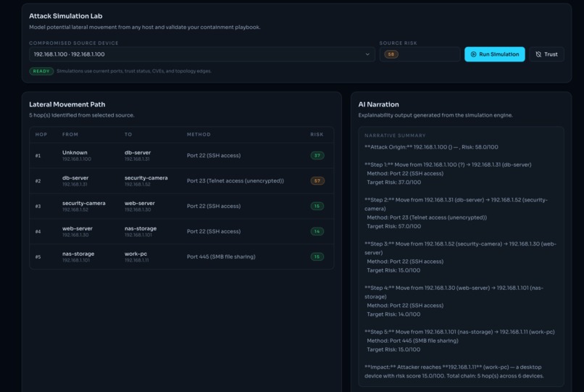Click risk badge 15 in hop #3
This screenshot has width=584, height=392.
click(x=317, y=207)
